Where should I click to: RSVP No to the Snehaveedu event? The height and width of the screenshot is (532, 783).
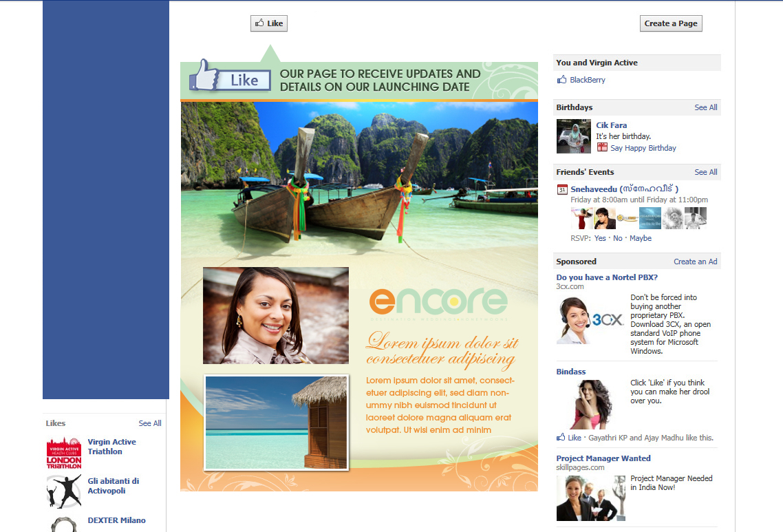click(x=617, y=238)
